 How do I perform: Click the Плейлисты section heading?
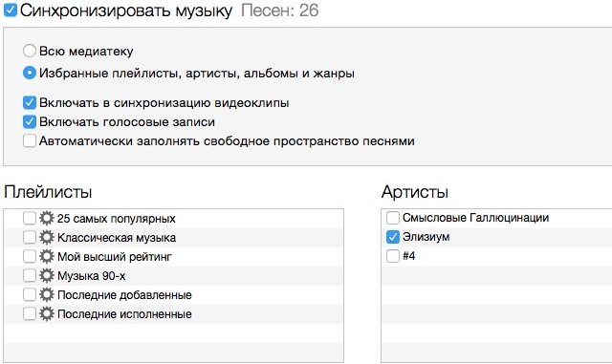pos(48,192)
